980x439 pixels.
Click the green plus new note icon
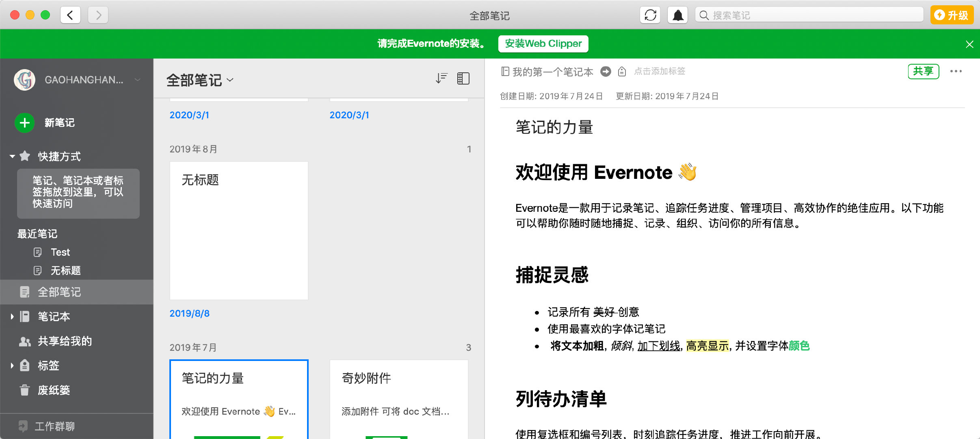24,123
